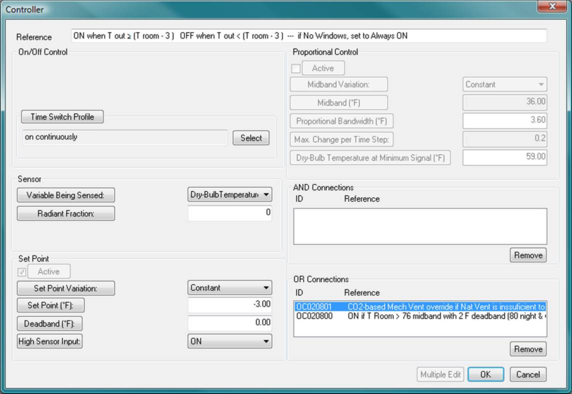The width and height of the screenshot is (572, 394).
Task: Select OR connection row OC020800
Action: click(x=420, y=316)
